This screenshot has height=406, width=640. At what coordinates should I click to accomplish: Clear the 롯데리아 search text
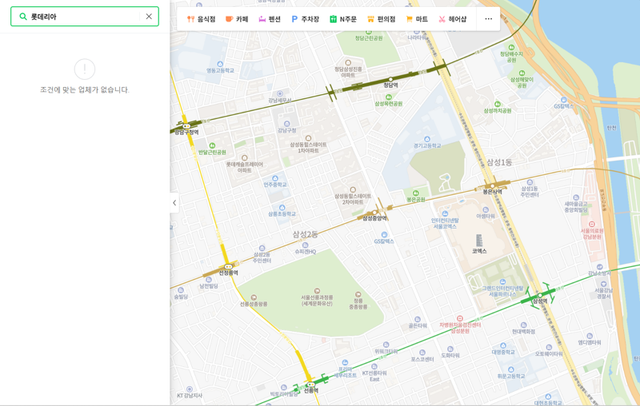coord(149,17)
